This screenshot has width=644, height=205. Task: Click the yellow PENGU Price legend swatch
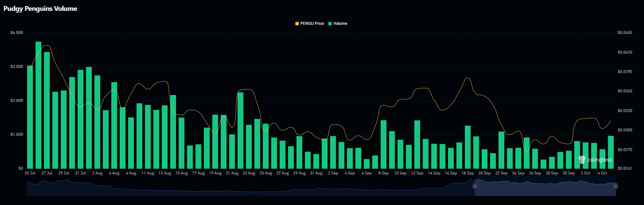click(297, 24)
